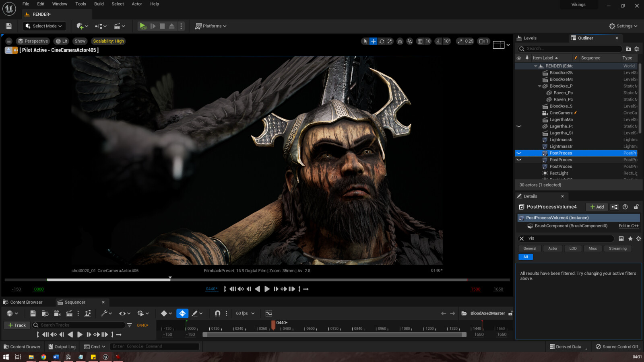Open Details property matrix table icon
Viewport: 644px width, 362px height.
[x=621, y=239]
